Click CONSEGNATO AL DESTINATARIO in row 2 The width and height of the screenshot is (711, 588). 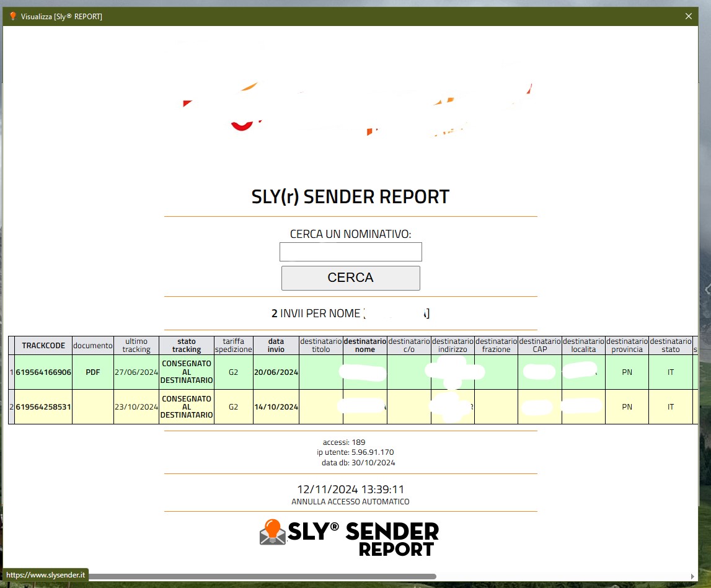tap(187, 406)
